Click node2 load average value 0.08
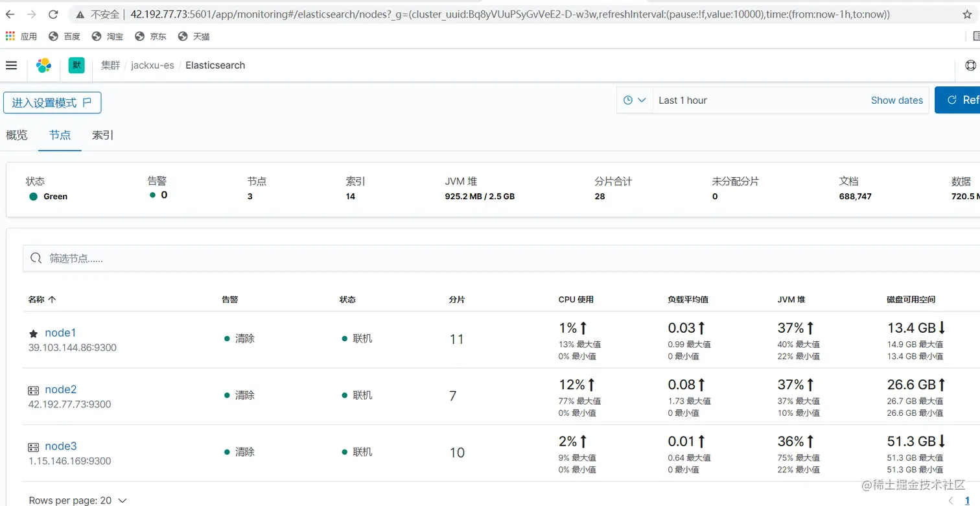The width and height of the screenshot is (980, 506). tap(682, 385)
